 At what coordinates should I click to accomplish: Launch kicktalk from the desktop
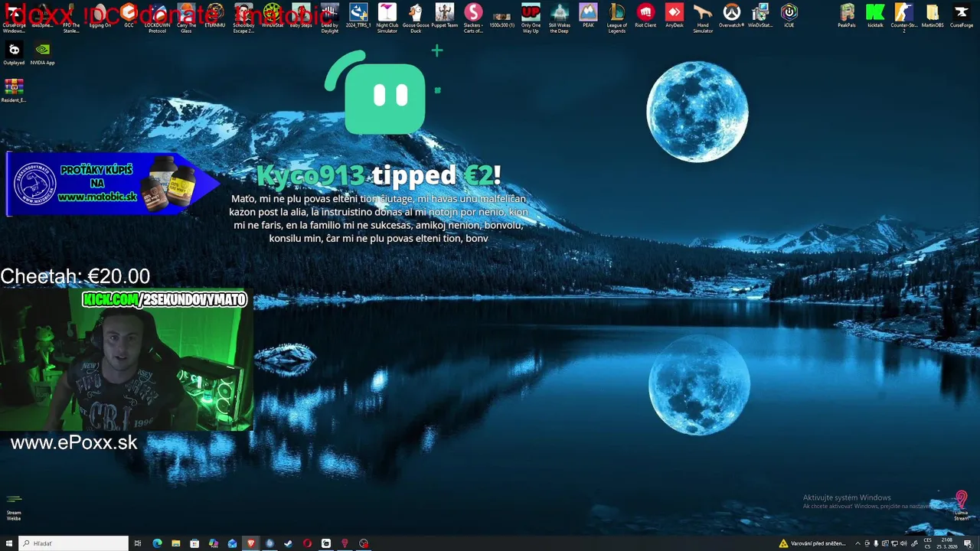[875, 16]
